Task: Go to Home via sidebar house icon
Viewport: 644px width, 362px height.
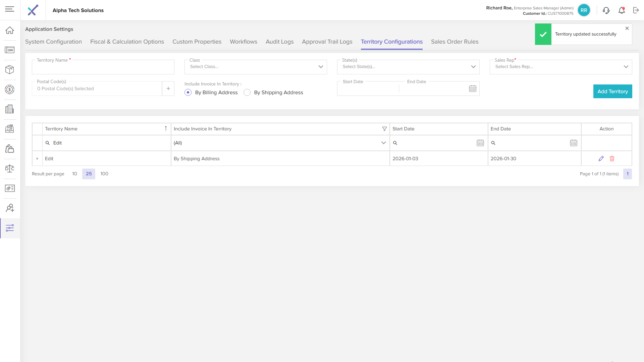Action: pos(10,30)
